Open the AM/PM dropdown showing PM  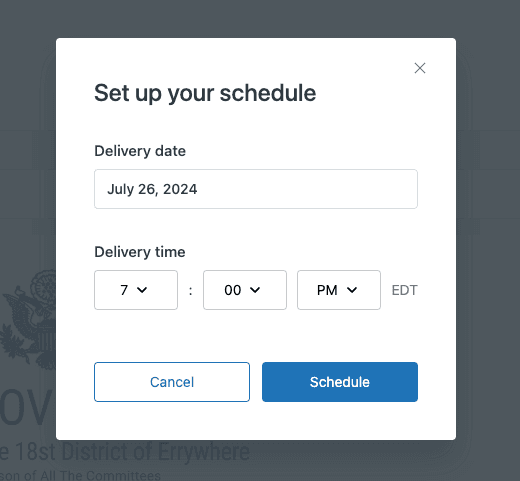coord(339,290)
